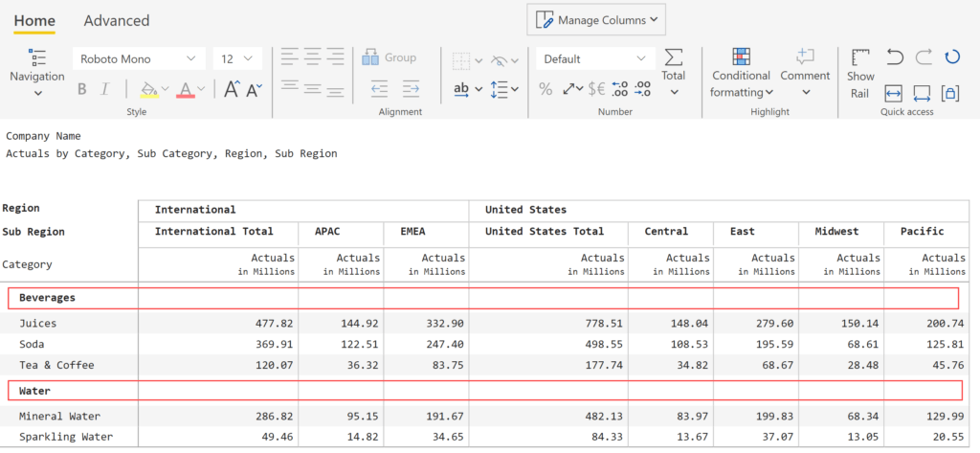Align text to bottom
The height and width of the screenshot is (453, 980).
tap(335, 92)
